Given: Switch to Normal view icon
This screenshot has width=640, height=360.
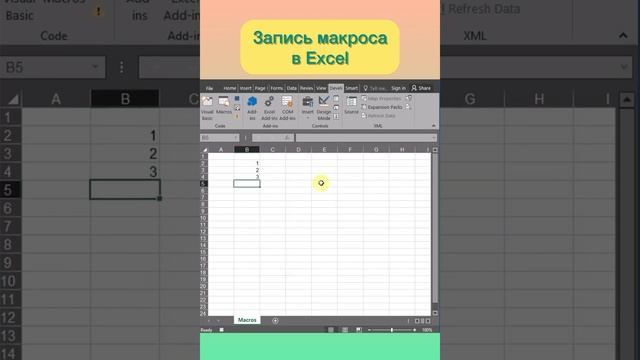Looking at the screenshot, I should [331, 330].
